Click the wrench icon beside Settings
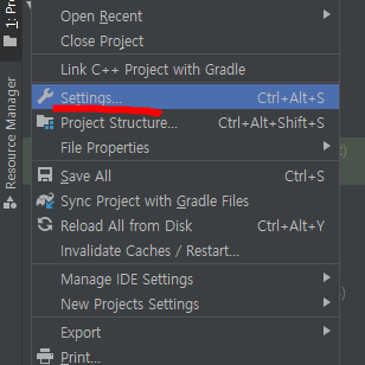Image resolution: width=365 pixels, height=365 pixels. pyautogui.click(x=45, y=96)
